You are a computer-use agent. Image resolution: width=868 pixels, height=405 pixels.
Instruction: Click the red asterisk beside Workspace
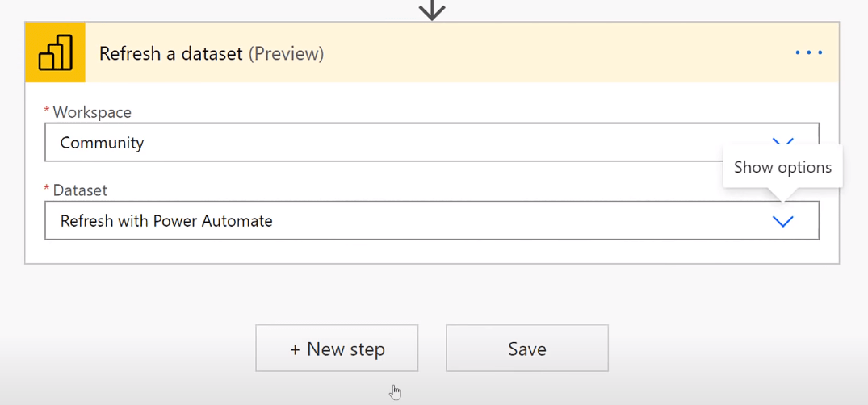pyautogui.click(x=47, y=111)
